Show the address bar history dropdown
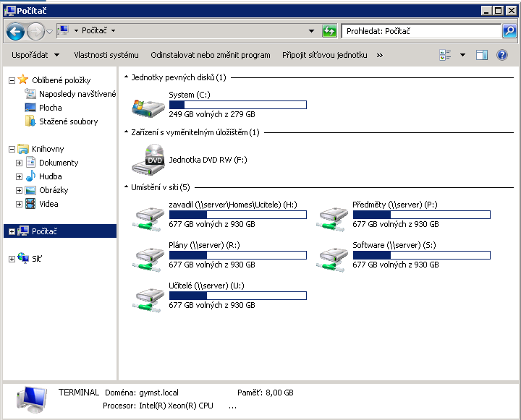 (x=311, y=31)
